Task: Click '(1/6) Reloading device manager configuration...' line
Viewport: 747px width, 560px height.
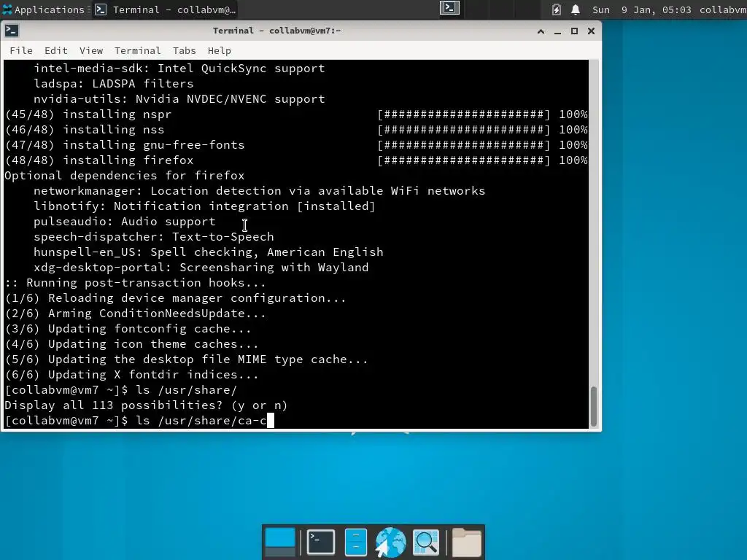Action: click(175, 298)
